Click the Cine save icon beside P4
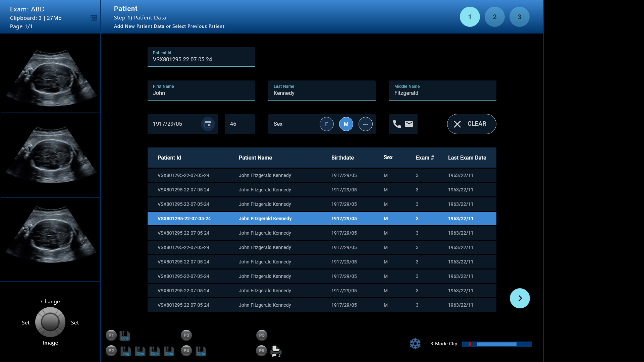 click(x=201, y=351)
